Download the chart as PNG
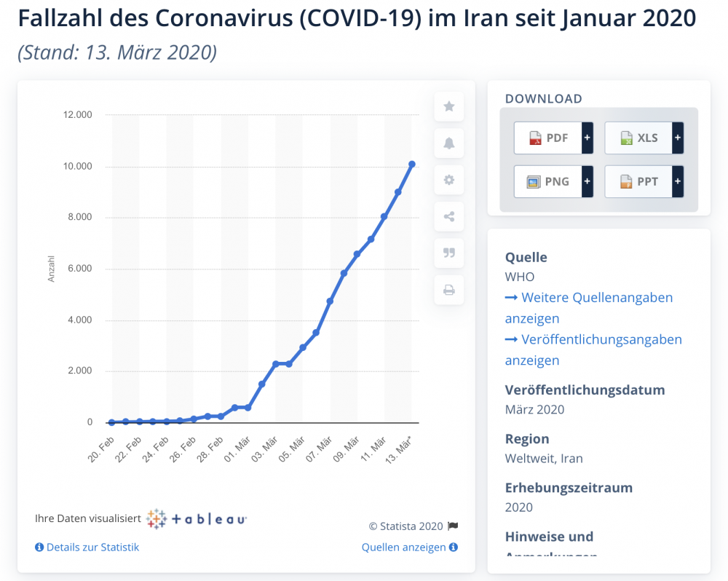Viewport: 728px width, 581px height. (x=548, y=181)
